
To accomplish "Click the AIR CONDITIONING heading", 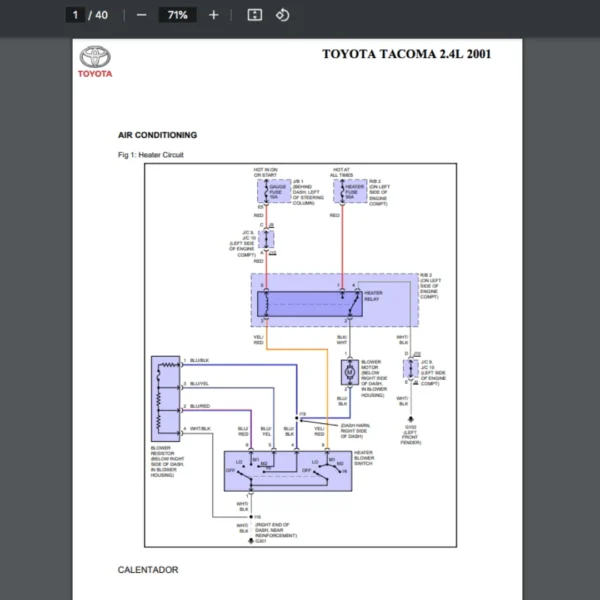I will [x=157, y=135].
